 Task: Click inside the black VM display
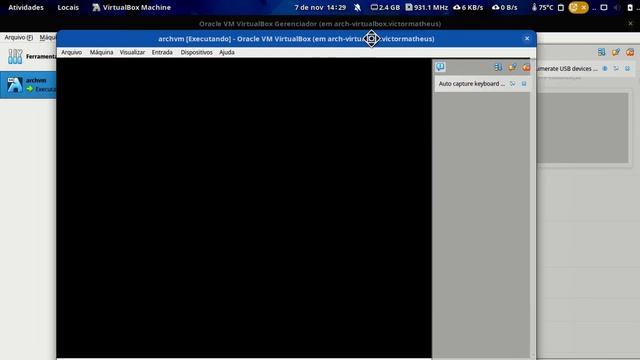coord(244,208)
